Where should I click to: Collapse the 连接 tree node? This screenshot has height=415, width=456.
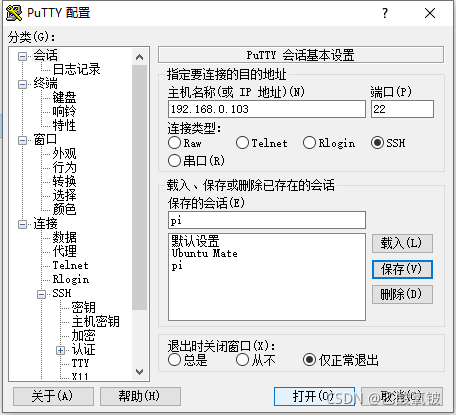(x=22, y=224)
